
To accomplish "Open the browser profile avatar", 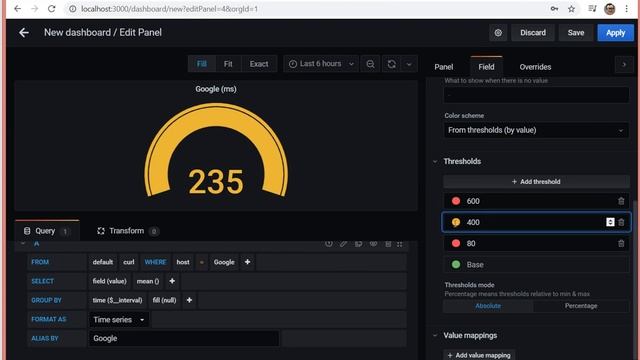I will (610, 9).
